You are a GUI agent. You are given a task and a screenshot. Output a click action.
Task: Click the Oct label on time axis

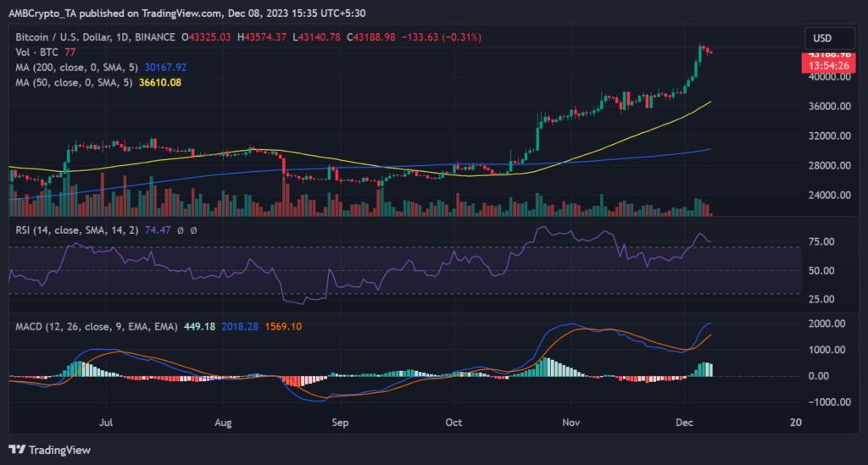click(453, 421)
